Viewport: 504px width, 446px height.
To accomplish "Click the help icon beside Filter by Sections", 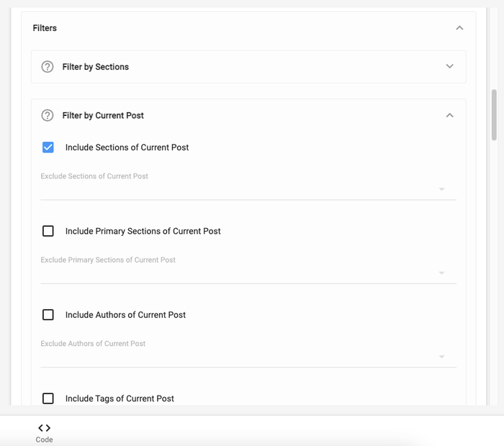I will click(x=48, y=67).
